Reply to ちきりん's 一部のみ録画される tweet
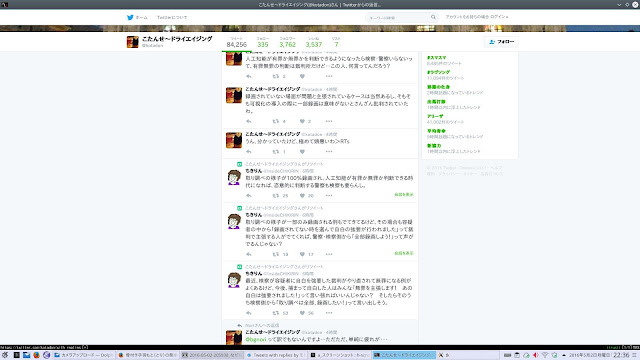This screenshot has height=360, width=640. coord(249,254)
